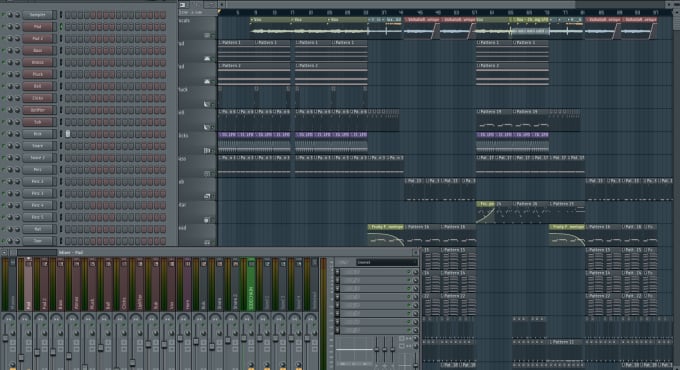Open the seventh mixer FX slot arrow menu
Image resolution: width=680 pixels, height=370 pixels.
[x=338, y=322]
